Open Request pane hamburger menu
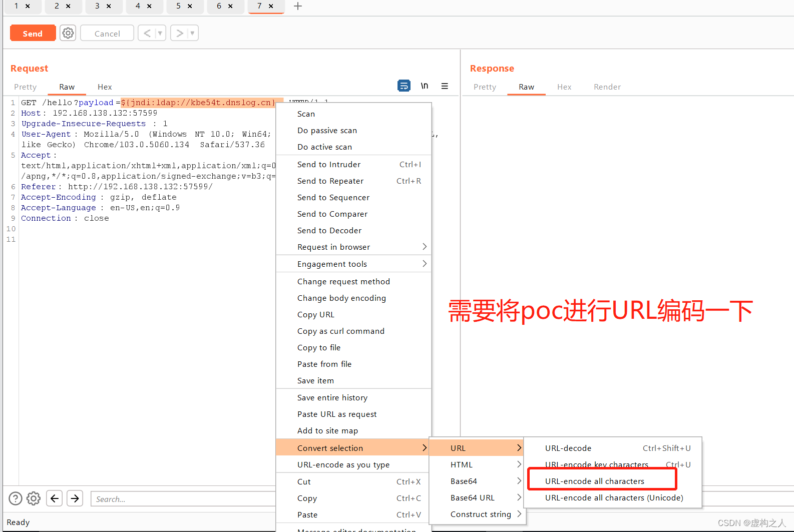 (445, 86)
